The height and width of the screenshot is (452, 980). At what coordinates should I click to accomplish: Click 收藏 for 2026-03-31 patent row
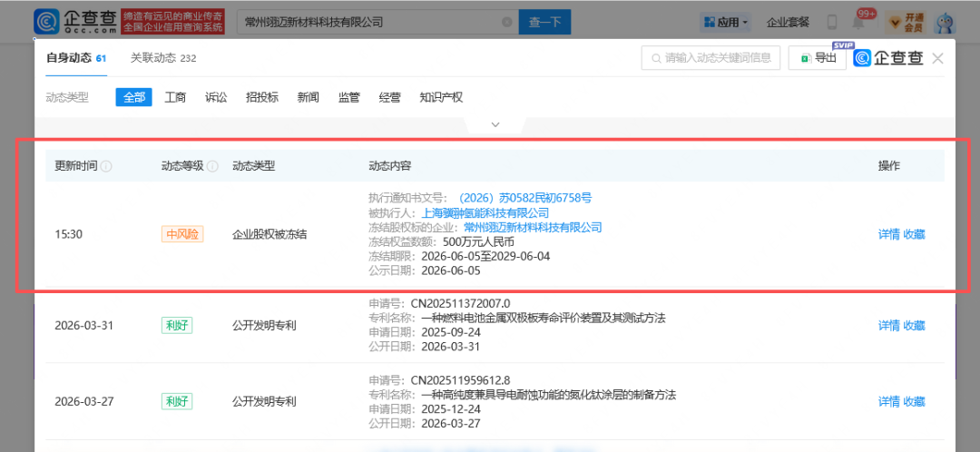[x=915, y=325]
